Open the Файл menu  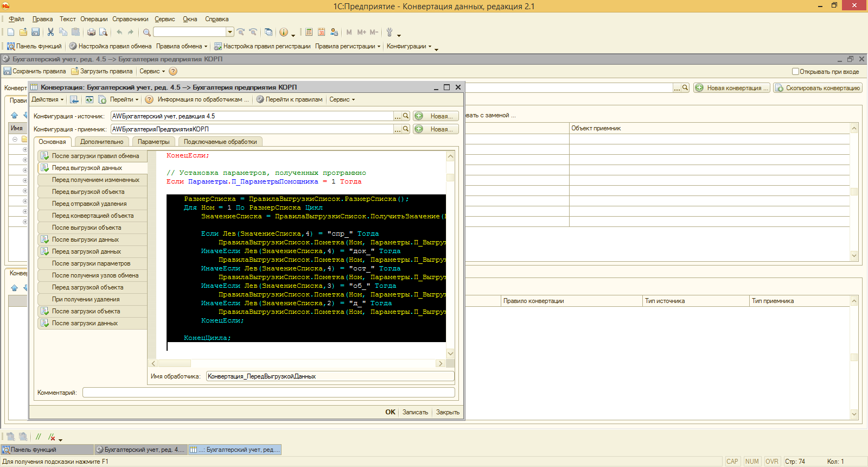pos(16,19)
